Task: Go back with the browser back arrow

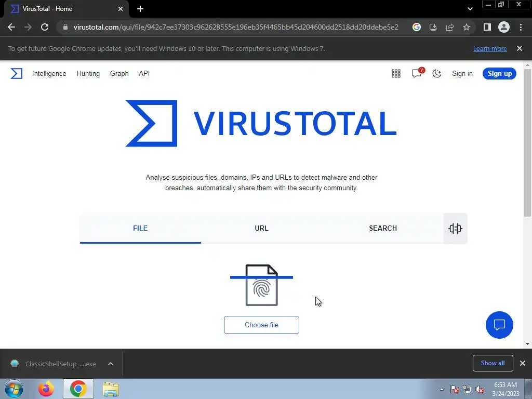Action: [11, 27]
